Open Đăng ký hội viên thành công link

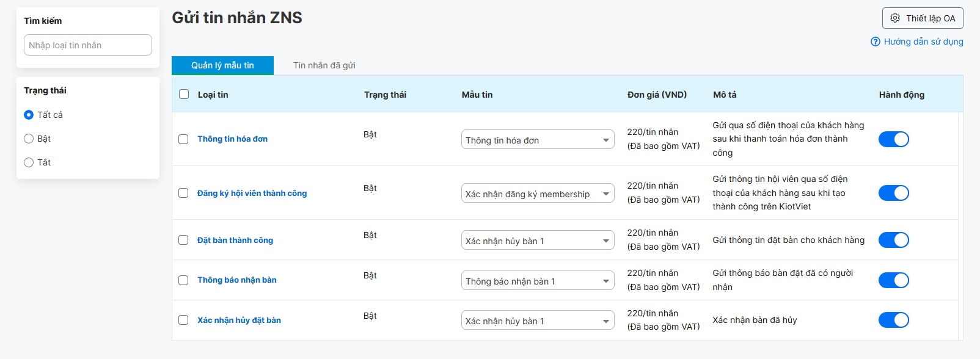pos(252,193)
